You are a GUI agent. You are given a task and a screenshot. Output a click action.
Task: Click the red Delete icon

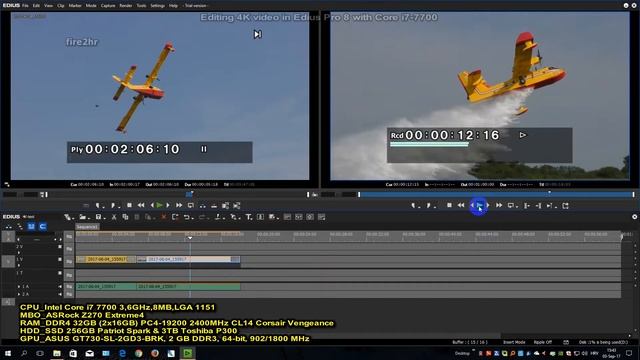pyautogui.click(x=163, y=217)
